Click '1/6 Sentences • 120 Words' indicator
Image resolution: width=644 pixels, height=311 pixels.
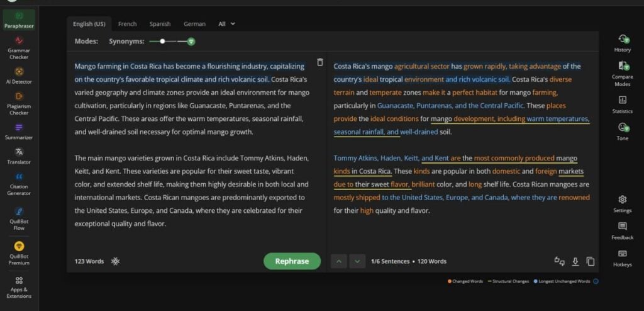click(x=409, y=261)
